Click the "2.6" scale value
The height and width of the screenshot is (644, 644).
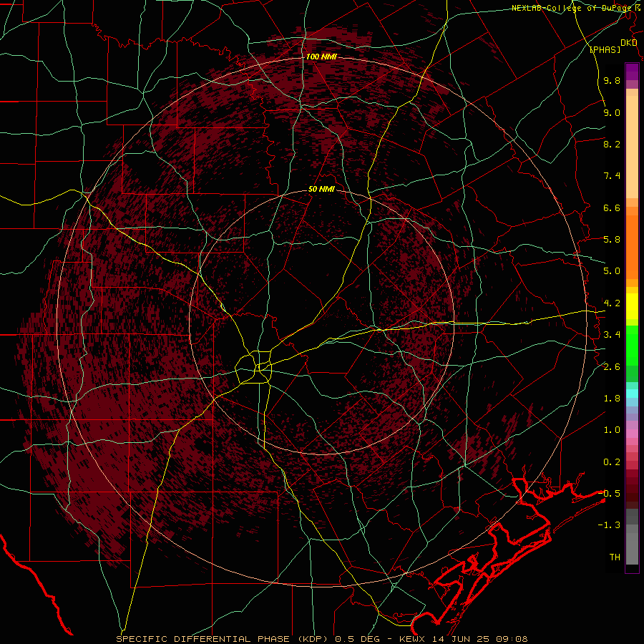[x=612, y=367]
